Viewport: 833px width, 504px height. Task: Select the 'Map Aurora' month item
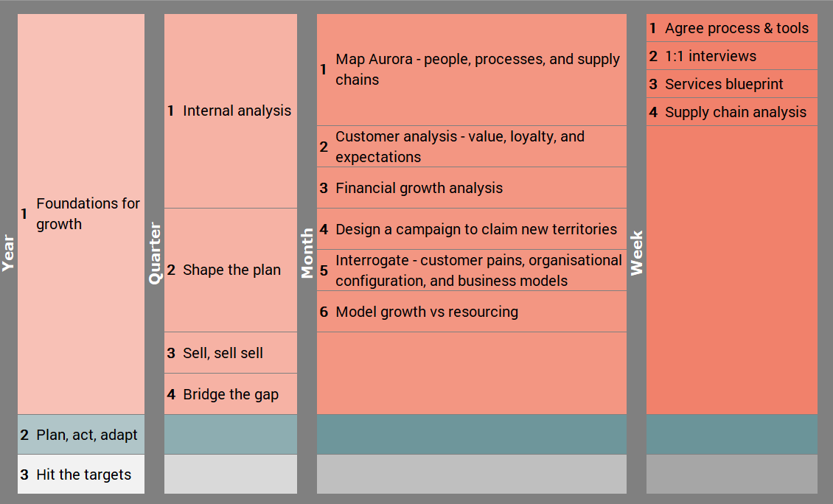pos(472,69)
